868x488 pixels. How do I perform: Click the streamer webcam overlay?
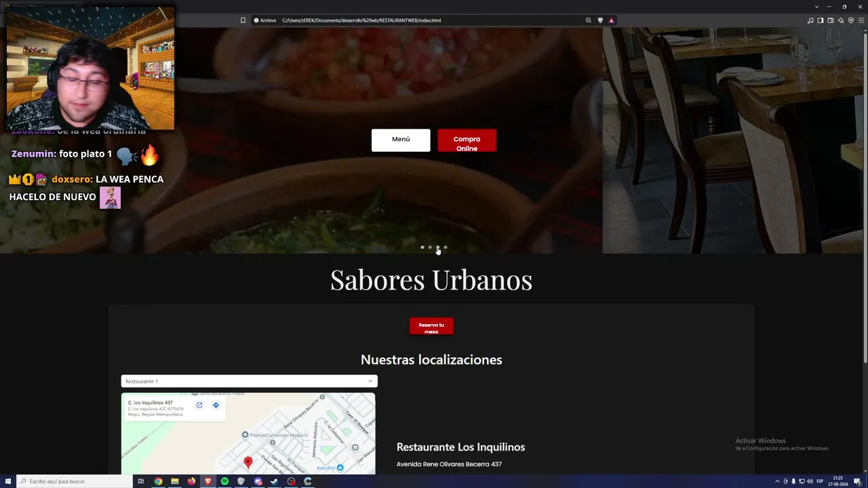click(90, 68)
